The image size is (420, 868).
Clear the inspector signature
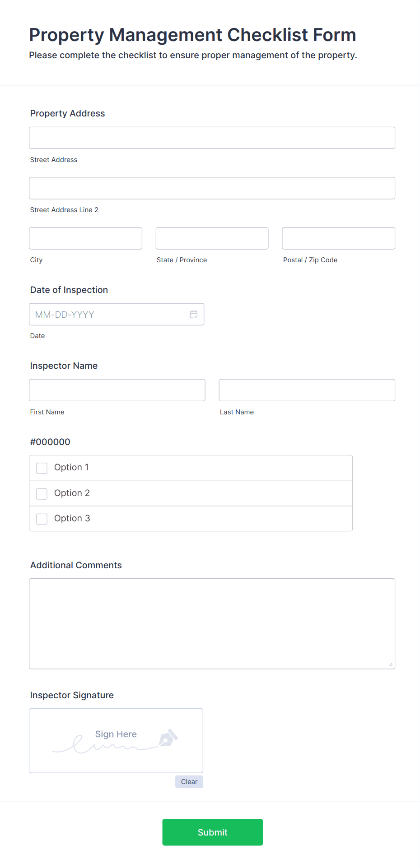click(x=189, y=781)
